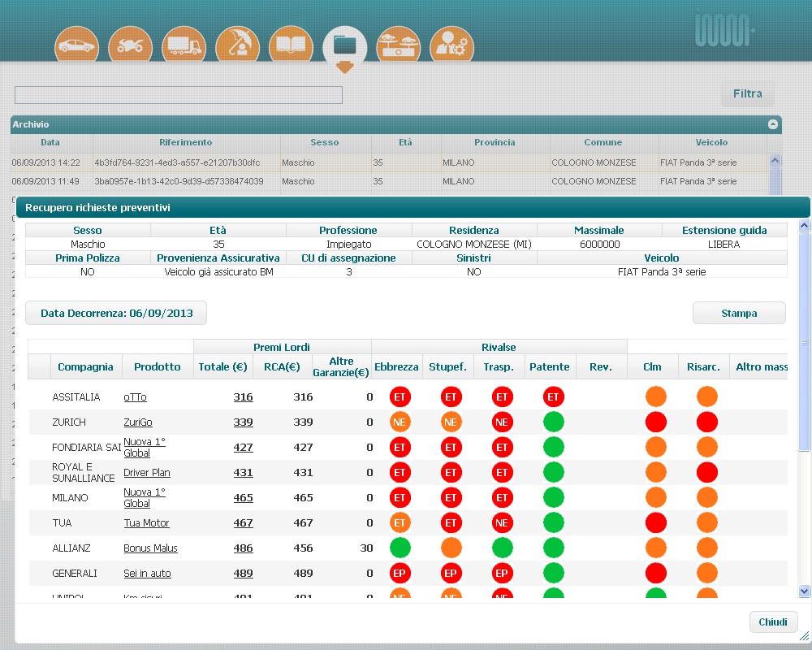Click the Filtra button
Image resolution: width=812 pixels, height=650 pixels.
(748, 93)
